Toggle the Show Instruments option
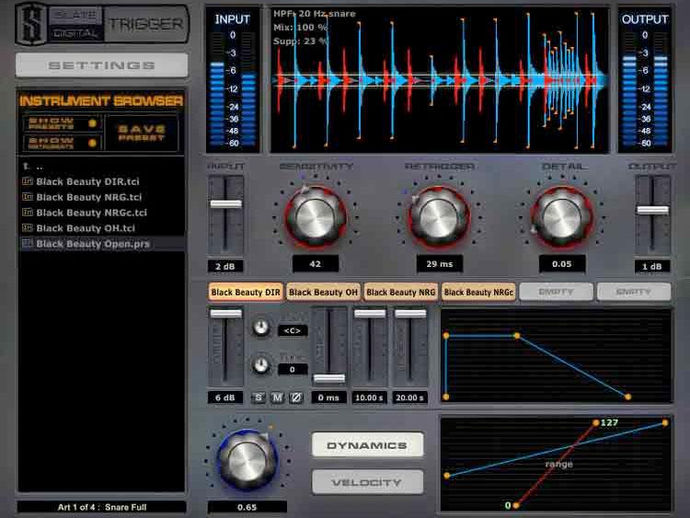Screen dimensions: 690x518 click(x=62, y=143)
